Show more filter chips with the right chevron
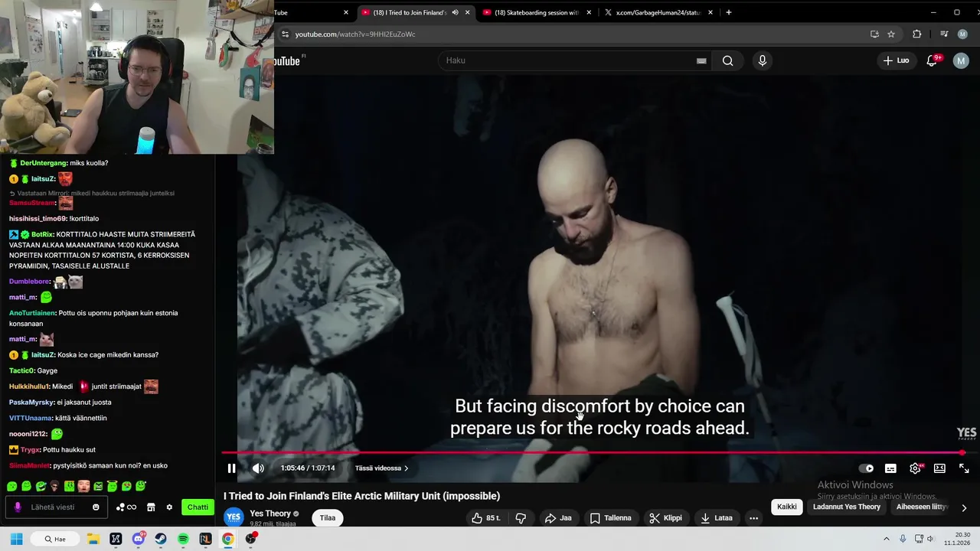This screenshot has width=980, height=551. pos(964,507)
